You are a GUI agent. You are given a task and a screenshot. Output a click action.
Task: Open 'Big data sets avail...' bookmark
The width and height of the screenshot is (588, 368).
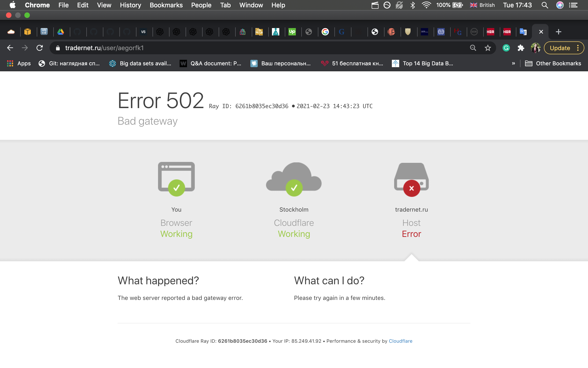140,63
